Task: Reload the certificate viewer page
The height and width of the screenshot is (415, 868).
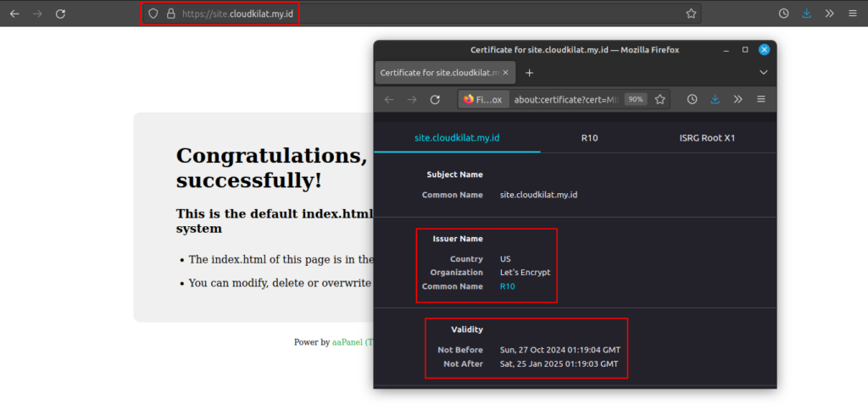Action: pyautogui.click(x=435, y=99)
